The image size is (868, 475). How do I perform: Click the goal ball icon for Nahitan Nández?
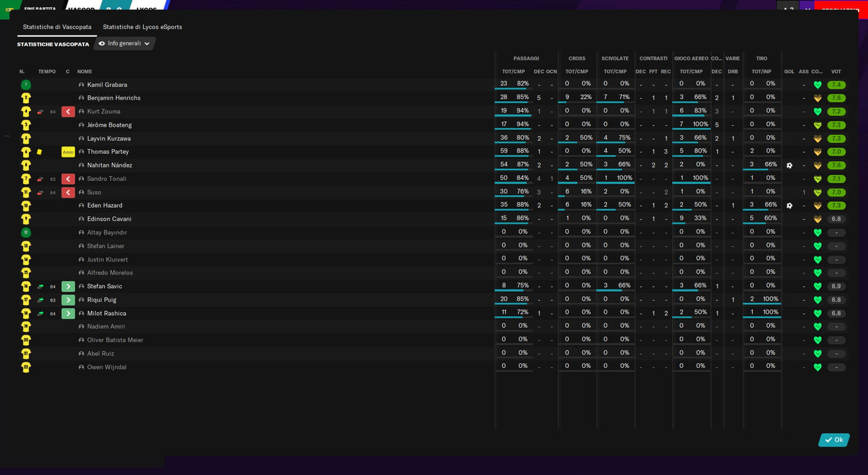789,165
